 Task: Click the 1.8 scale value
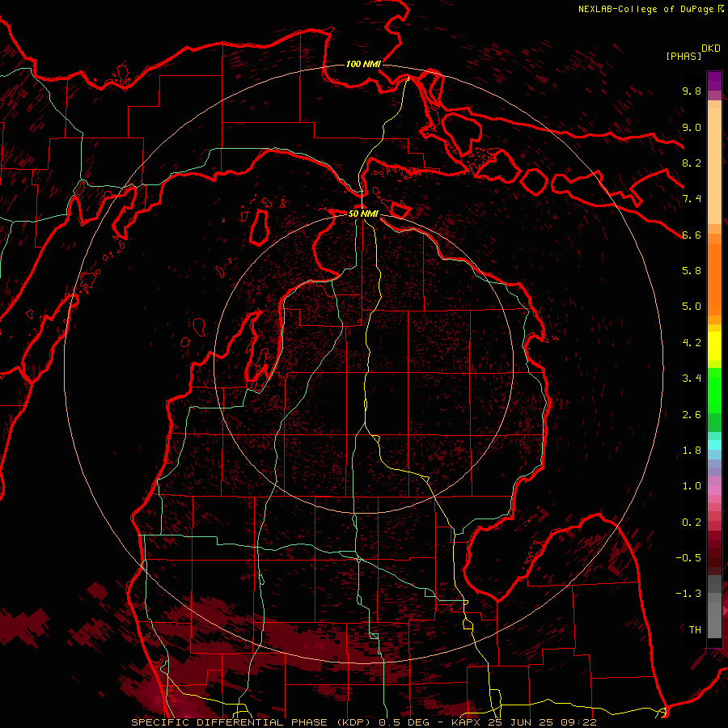(x=692, y=451)
